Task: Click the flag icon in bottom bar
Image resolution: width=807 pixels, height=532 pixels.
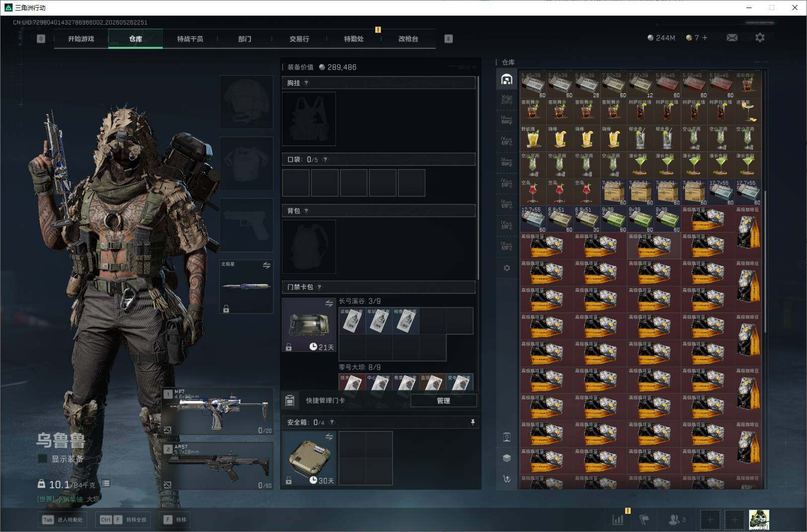Action: coord(644,519)
